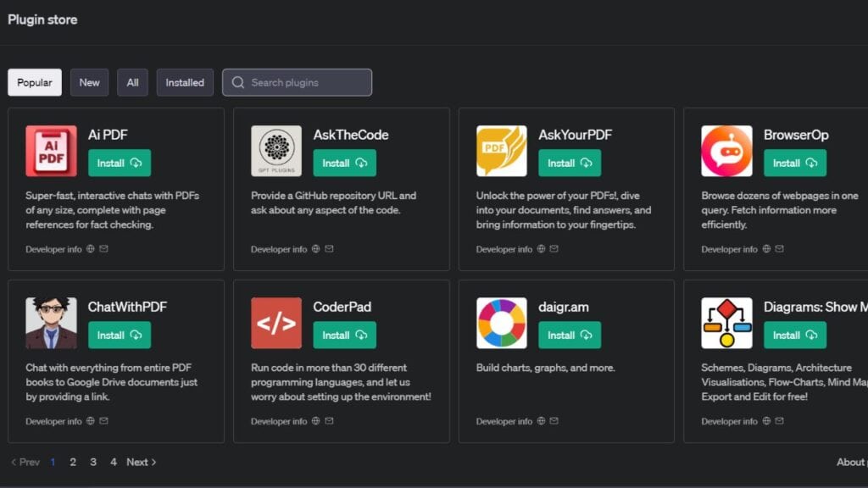Click the 'Plugin store' heading
The image size is (868, 488).
42,20
